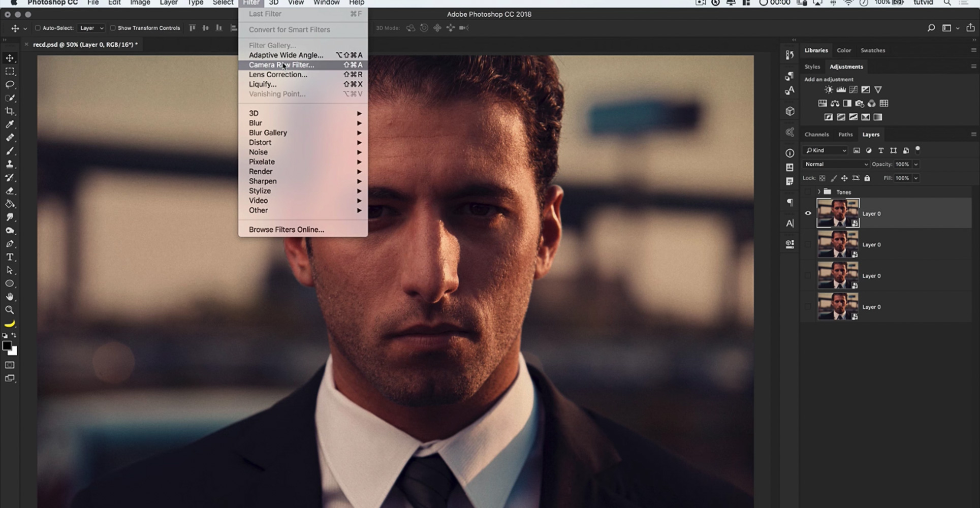
Task: Add a Brightness/Contrast adjustment
Action: point(828,89)
